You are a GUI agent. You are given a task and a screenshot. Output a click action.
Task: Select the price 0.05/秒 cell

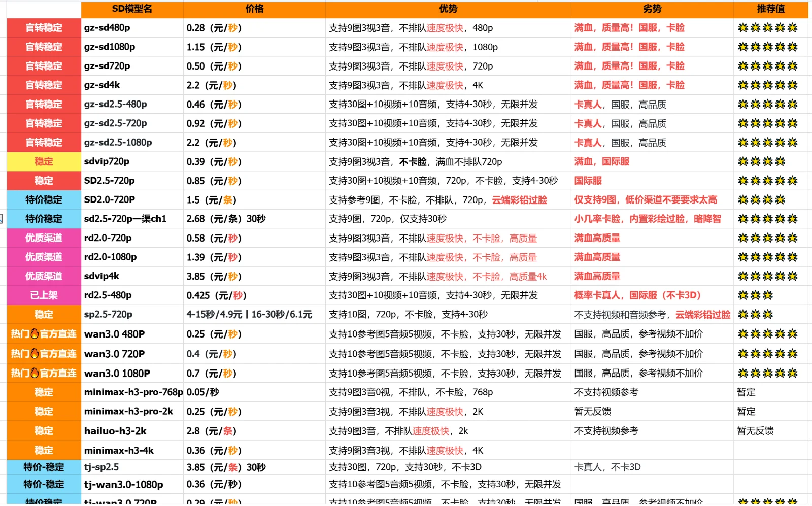(254, 392)
